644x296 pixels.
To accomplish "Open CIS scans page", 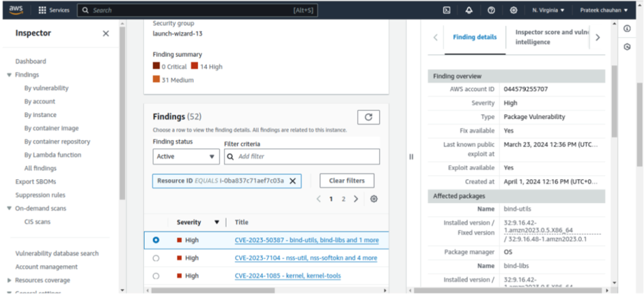I will [x=37, y=222].
